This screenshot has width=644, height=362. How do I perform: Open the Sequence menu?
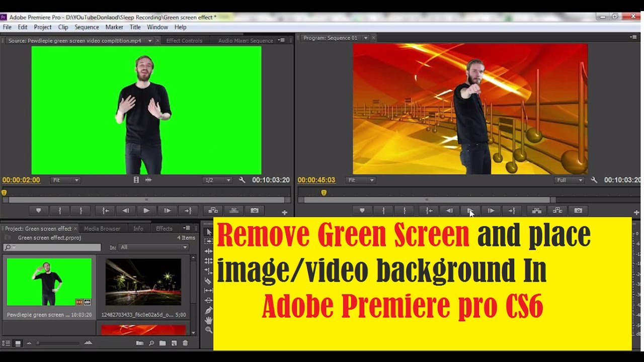(x=87, y=27)
